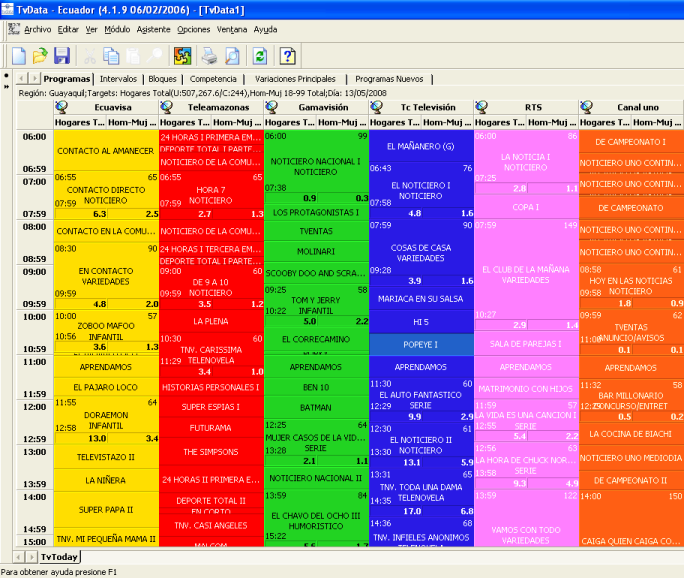Select EL CORRECAMINO program block
This screenshot has width=684, height=578.
coord(316,339)
